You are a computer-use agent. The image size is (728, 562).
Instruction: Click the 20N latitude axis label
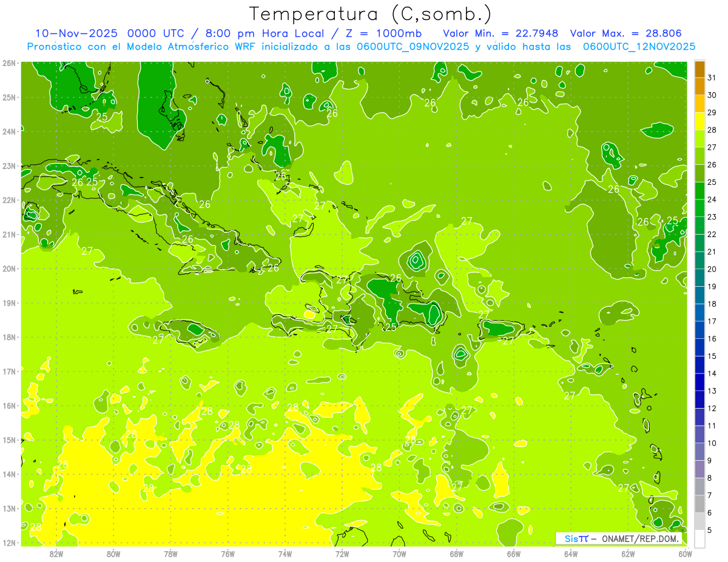tap(9, 269)
